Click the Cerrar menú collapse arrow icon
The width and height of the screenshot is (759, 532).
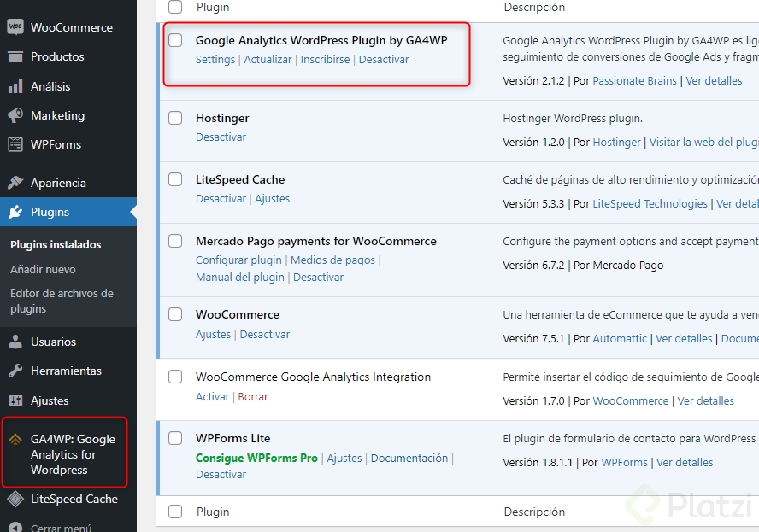15,528
